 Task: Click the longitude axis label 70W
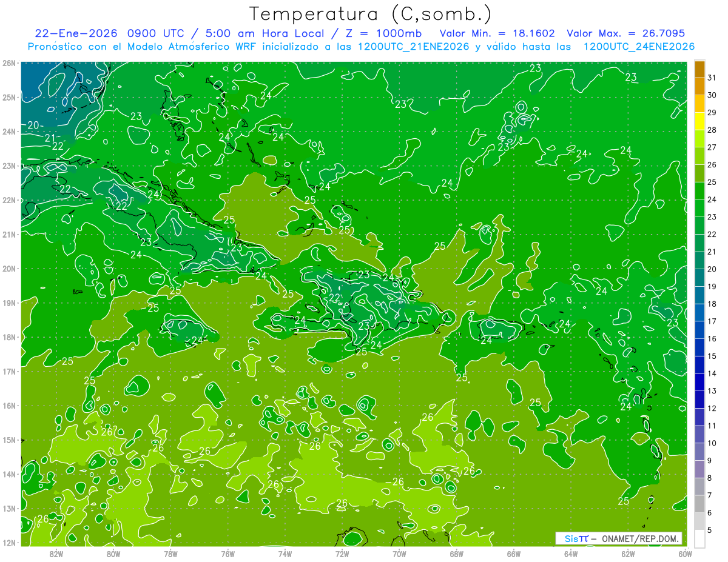click(x=399, y=553)
